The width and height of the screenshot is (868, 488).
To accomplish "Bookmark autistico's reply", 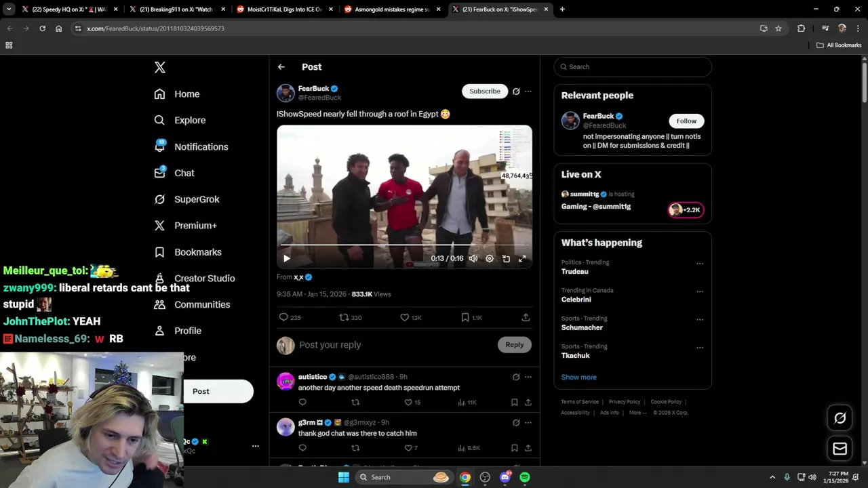I will click(515, 403).
